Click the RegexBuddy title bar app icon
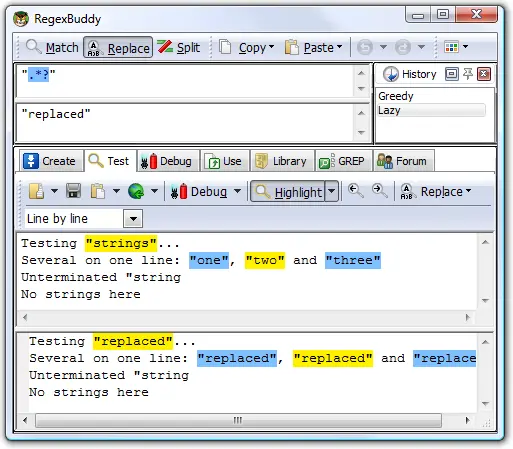The image size is (513, 449). click(21, 19)
